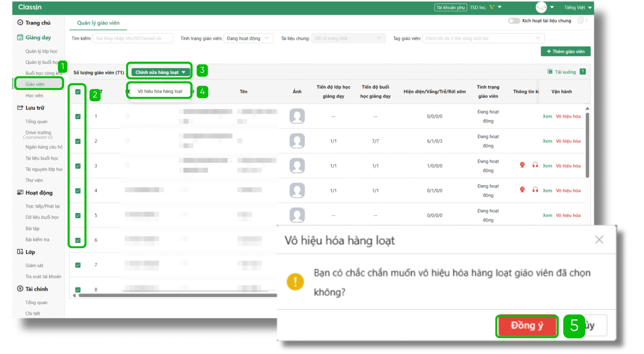Open the help question mark beside Tải xuống
This screenshot has height=354, width=644.
(584, 72)
